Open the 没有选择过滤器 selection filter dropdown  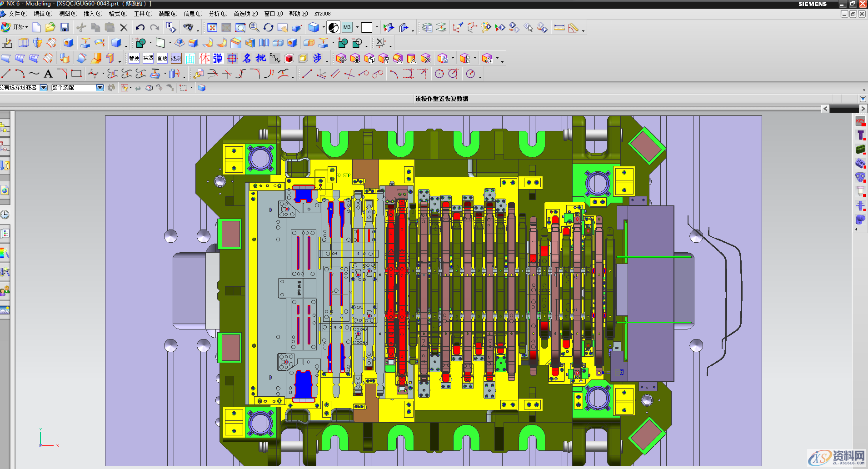point(44,88)
